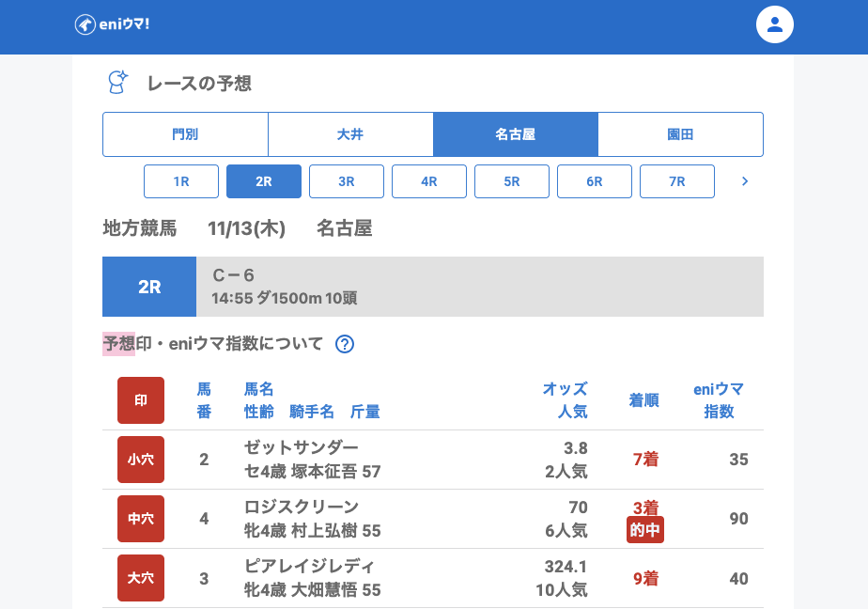Select race 7R

(x=677, y=181)
